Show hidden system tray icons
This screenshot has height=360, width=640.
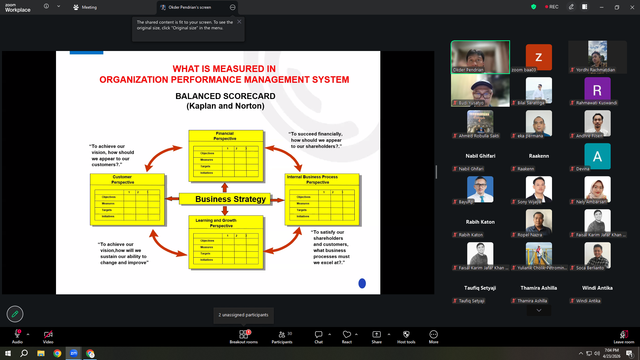pyautogui.click(x=580, y=353)
